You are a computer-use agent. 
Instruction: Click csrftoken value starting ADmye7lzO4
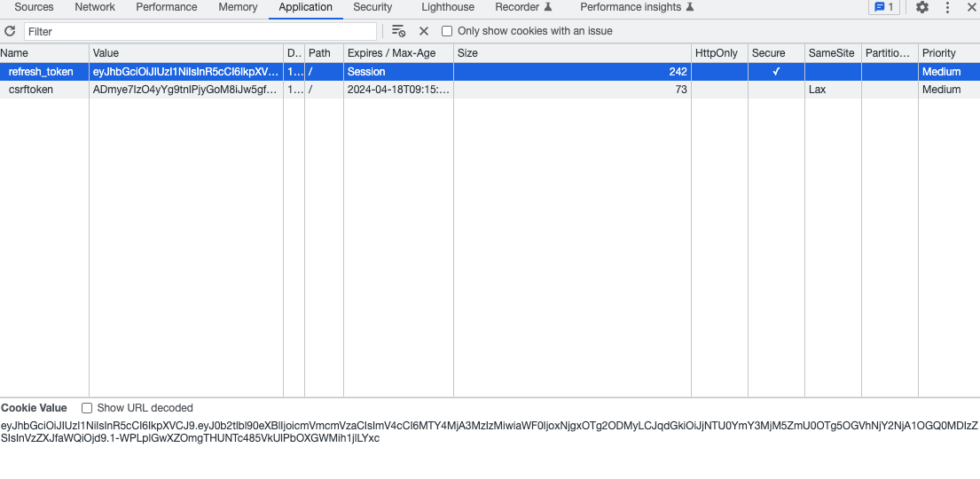point(185,90)
